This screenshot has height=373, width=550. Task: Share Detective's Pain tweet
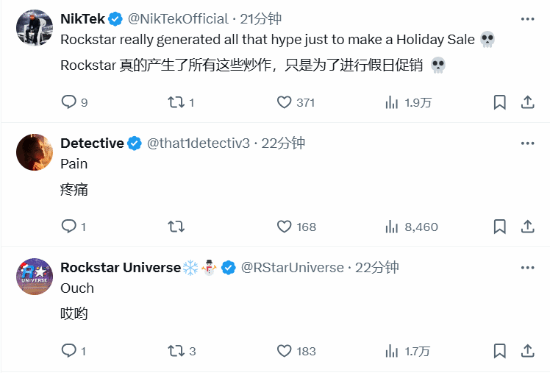527,226
